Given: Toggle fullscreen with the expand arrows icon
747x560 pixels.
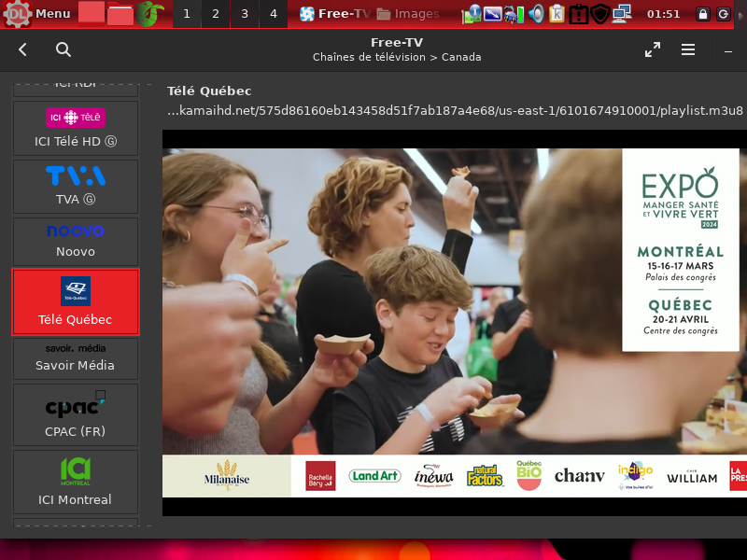Looking at the screenshot, I should point(653,50).
